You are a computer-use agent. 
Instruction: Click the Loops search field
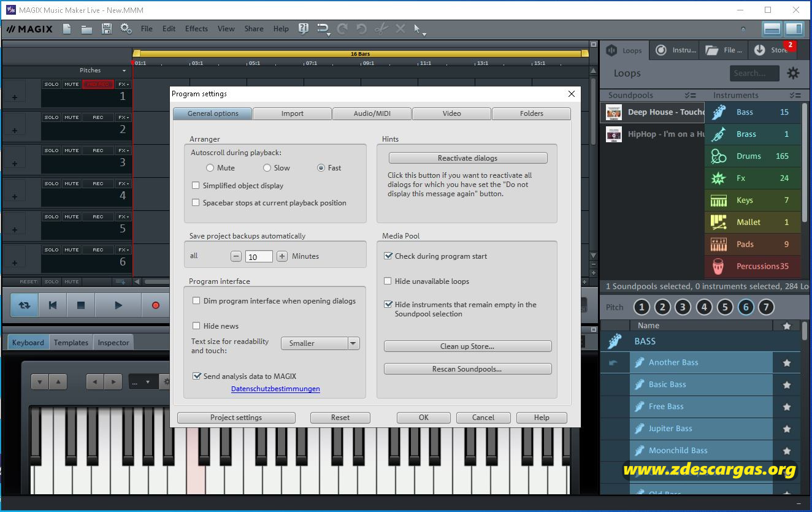755,74
